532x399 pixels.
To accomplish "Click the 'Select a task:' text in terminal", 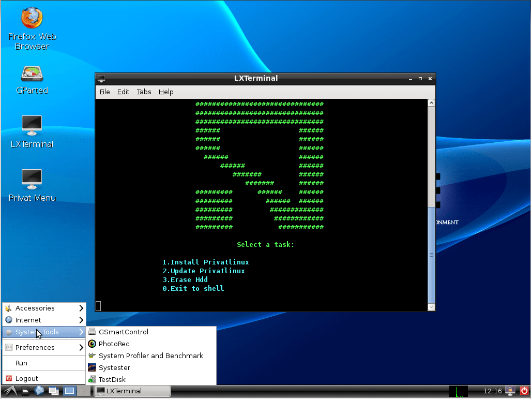I will click(x=265, y=244).
